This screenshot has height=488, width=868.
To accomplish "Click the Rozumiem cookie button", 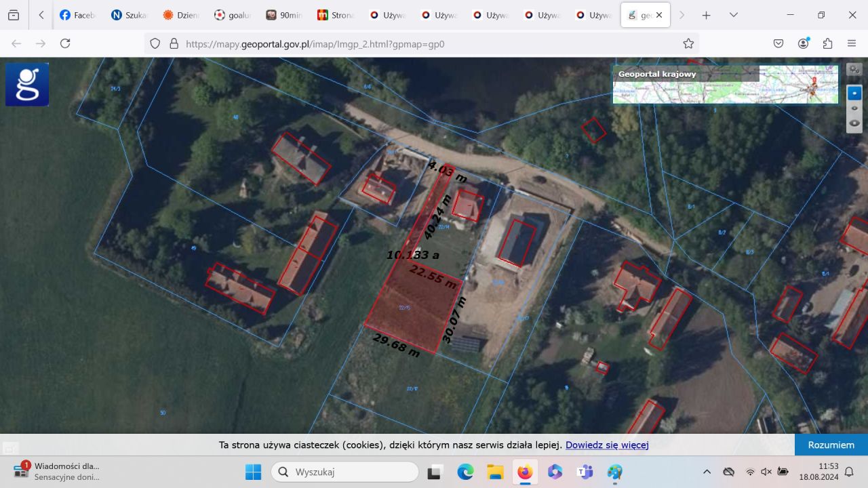I will 831,445.
